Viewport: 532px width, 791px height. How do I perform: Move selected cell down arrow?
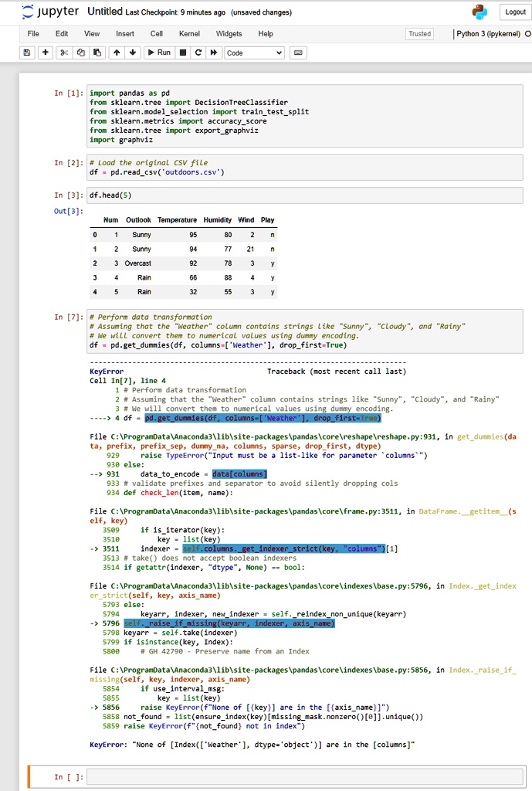(x=133, y=53)
